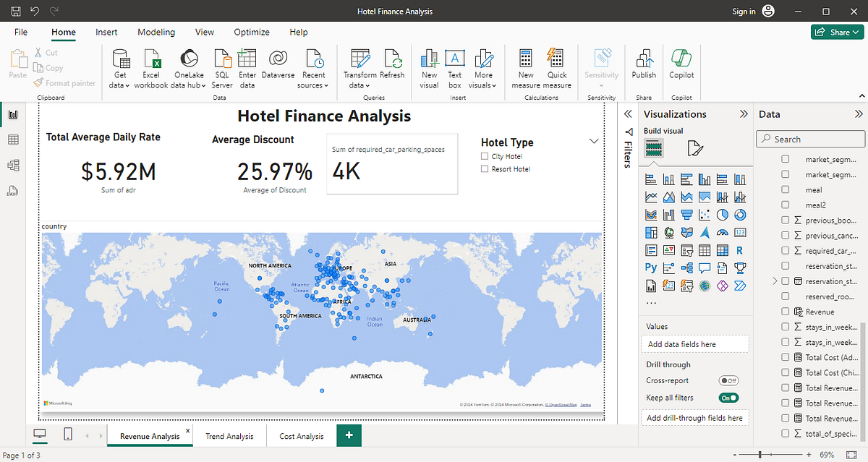868x462 pixels.
Task: Collapse the Data pane
Action: [859, 114]
